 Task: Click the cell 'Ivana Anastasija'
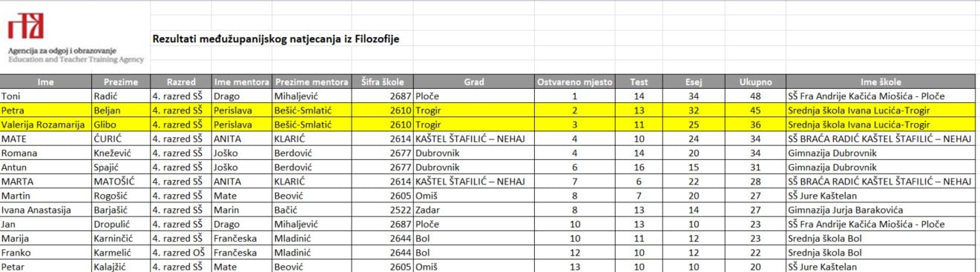(x=46, y=210)
